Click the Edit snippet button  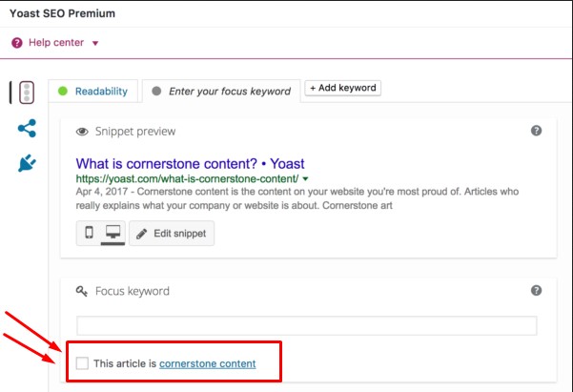pos(172,233)
